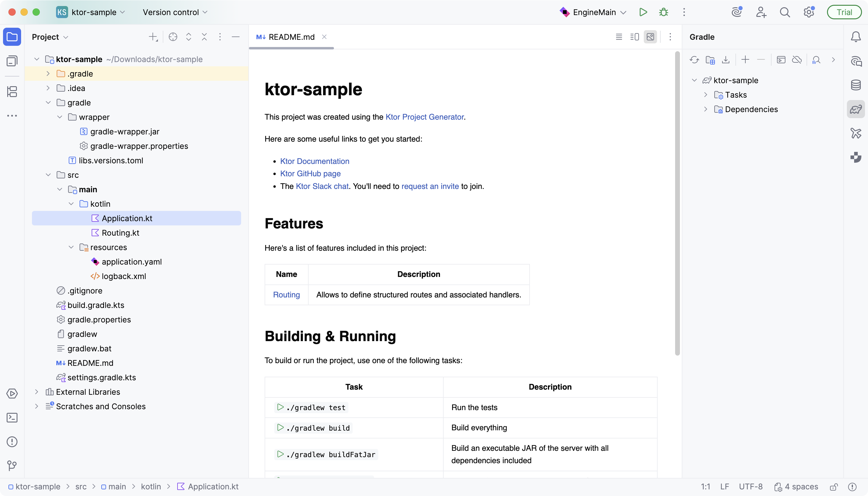Viewport: 868px width, 496px height.
Task: Click the green Run button for EngineMain
Action: pyautogui.click(x=643, y=12)
